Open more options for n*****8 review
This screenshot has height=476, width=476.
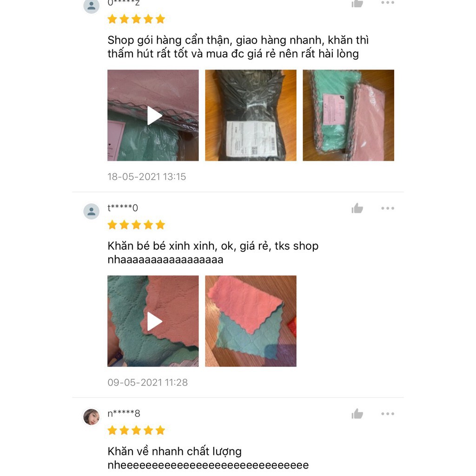(x=388, y=414)
